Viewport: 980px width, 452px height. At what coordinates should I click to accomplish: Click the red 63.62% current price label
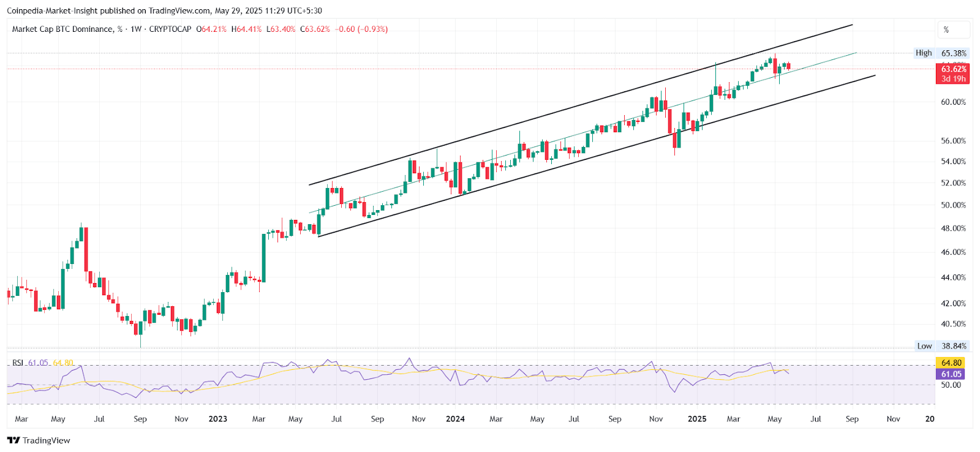953,69
